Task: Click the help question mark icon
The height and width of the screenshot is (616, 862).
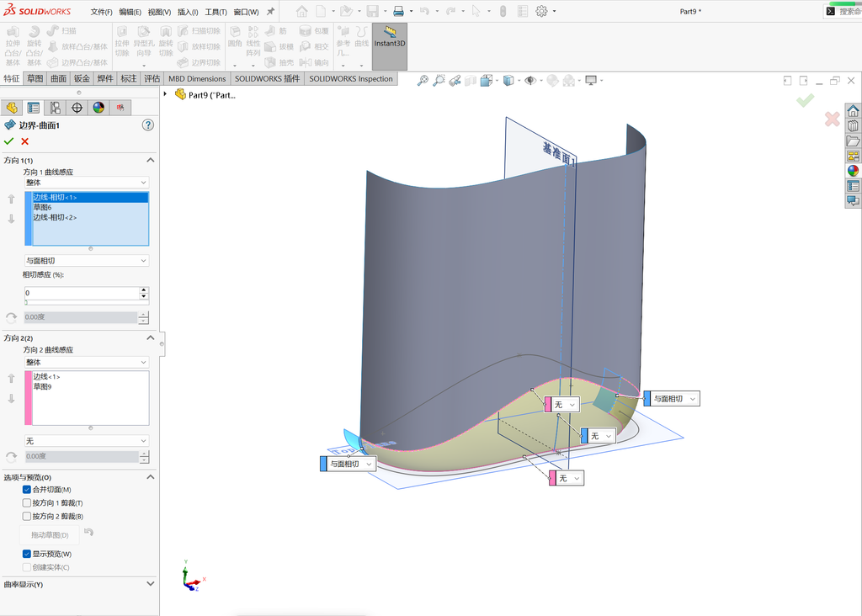Action: (x=148, y=125)
